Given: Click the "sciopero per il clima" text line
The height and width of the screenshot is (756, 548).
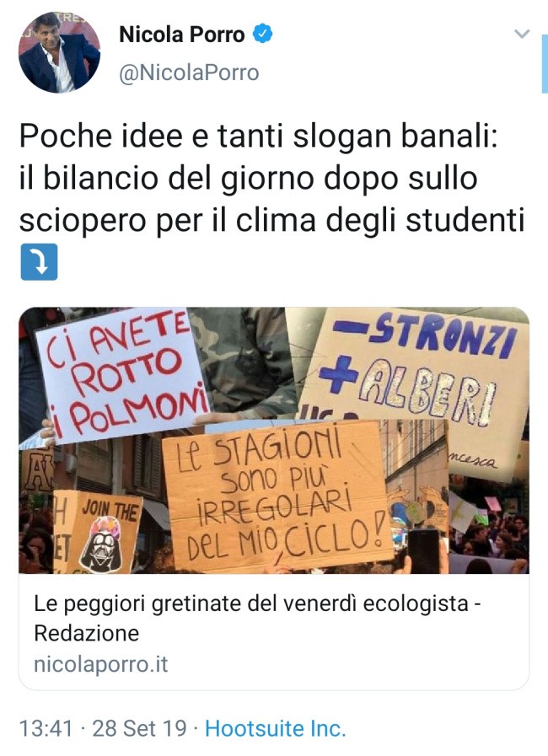Looking at the screenshot, I should (271, 220).
